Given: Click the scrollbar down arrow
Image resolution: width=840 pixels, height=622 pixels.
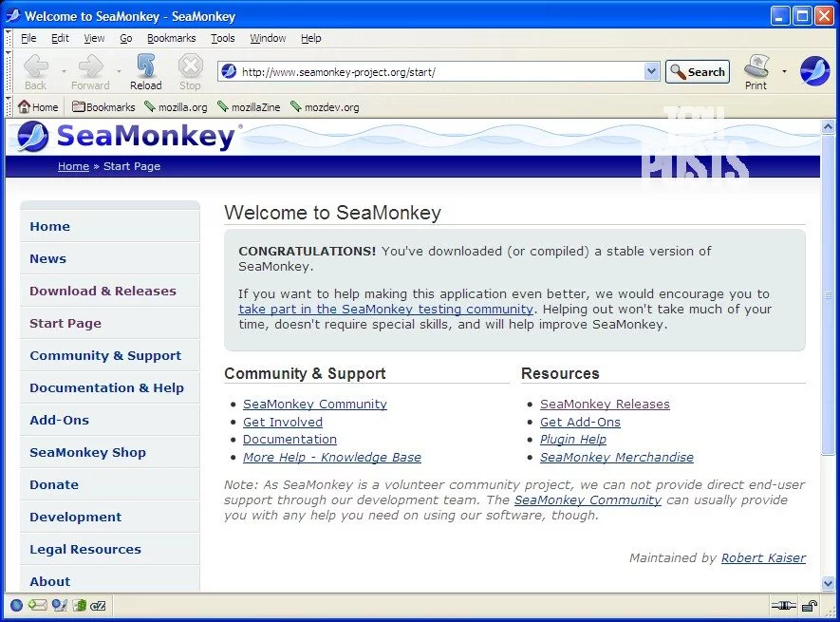Looking at the screenshot, I should (x=829, y=583).
